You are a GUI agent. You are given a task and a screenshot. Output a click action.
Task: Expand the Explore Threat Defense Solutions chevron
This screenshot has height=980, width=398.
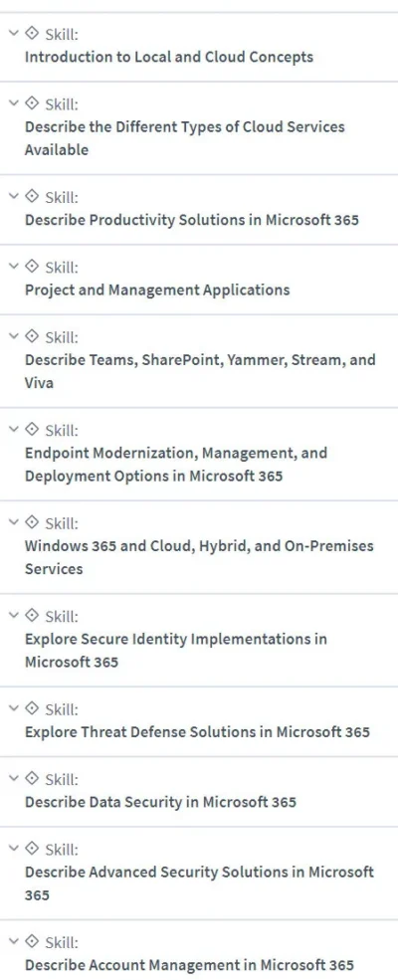[14, 708]
